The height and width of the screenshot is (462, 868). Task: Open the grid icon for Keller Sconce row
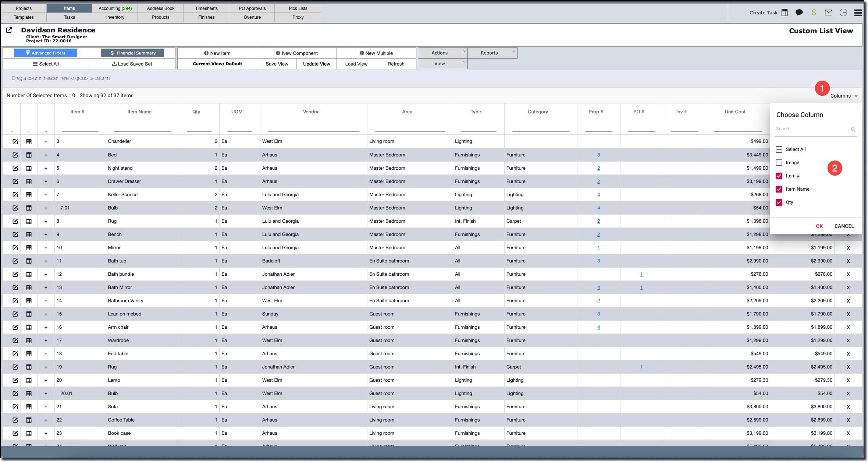[x=29, y=195]
